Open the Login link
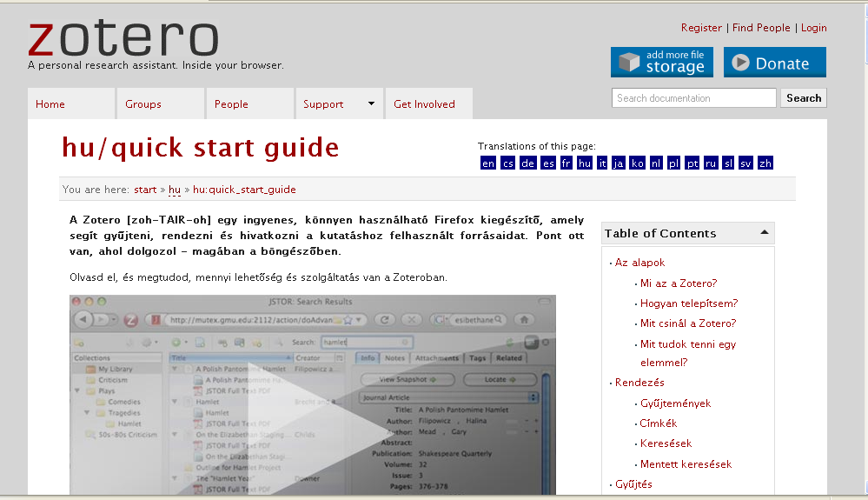 [x=814, y=28]
